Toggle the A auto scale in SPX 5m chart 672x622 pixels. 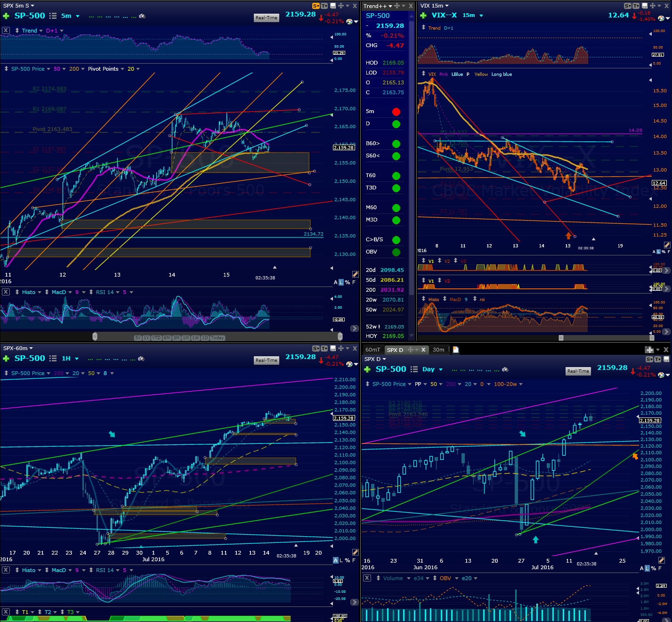click(x=336, y=282)
